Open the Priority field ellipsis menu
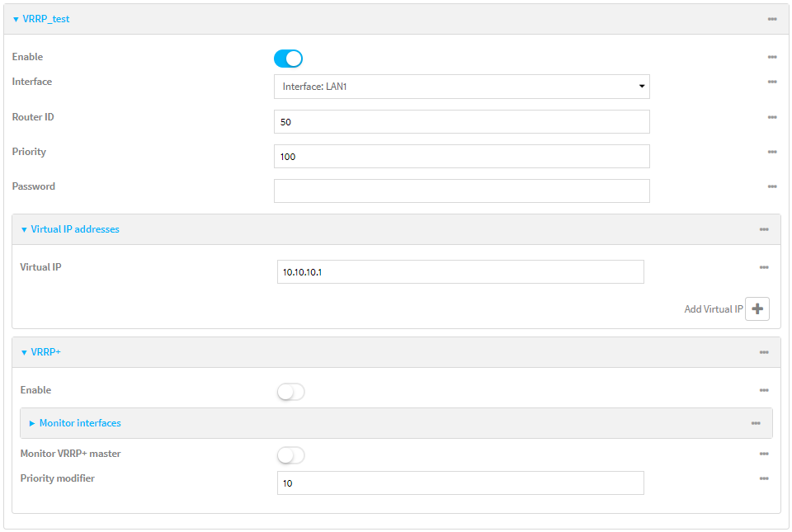The image size is (792, 532). [772, 152]
